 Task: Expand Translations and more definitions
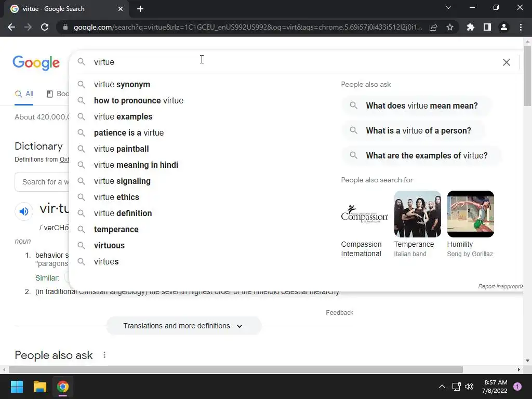(183, 326)
